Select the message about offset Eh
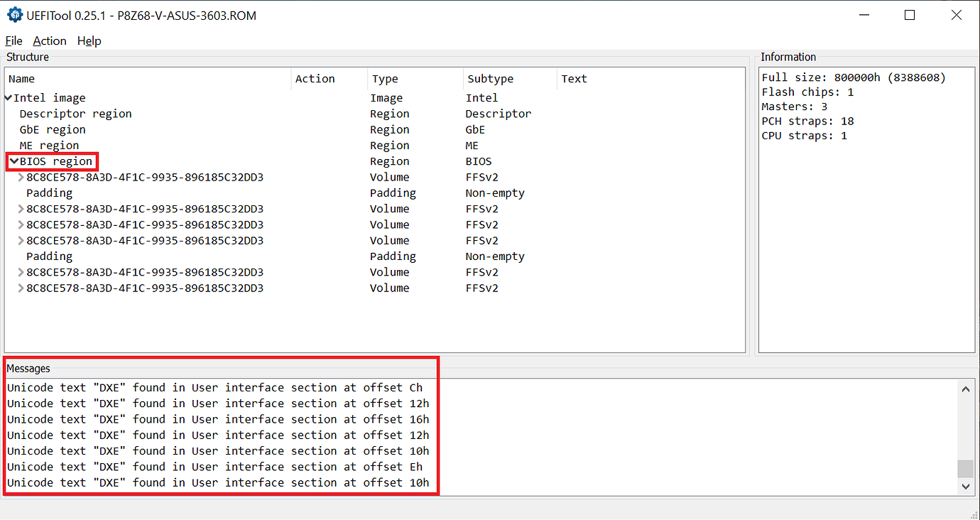Image resolution: width=980 pixels, height=520 pixels. pyautogui.click(x=213, y=466)
